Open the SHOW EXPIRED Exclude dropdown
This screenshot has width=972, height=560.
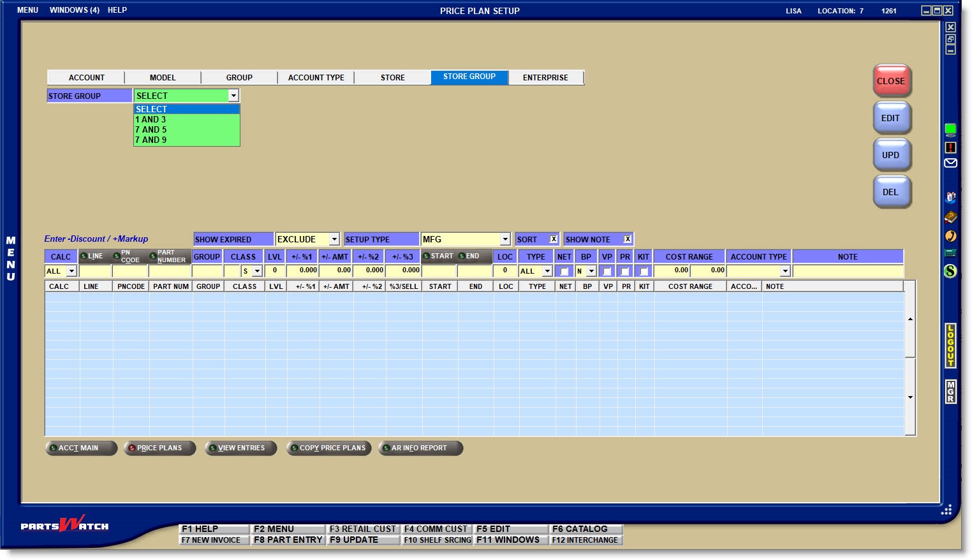point(334,239)
